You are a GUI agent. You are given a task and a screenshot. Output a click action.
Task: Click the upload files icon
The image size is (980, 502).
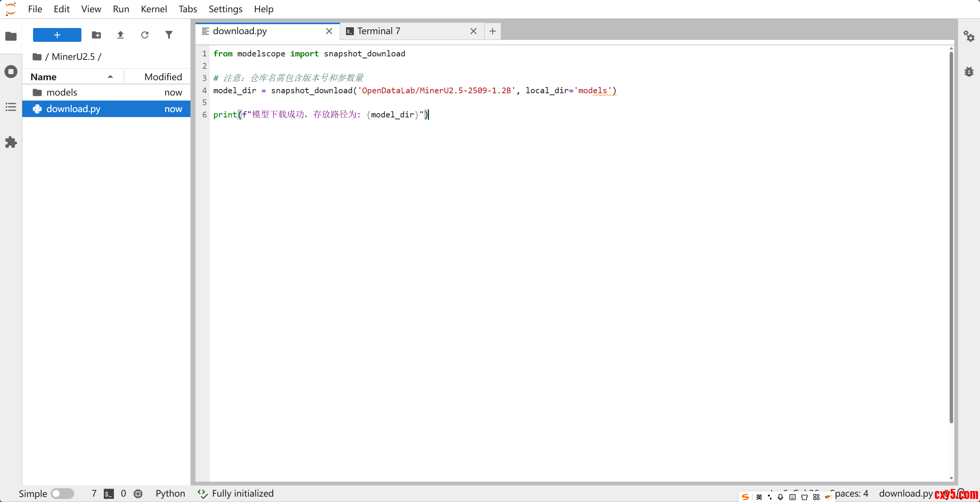121,35
